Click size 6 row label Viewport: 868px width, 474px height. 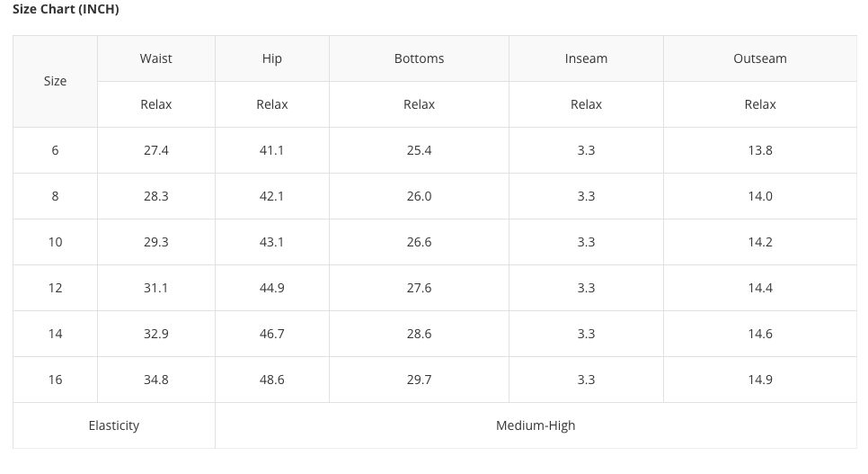click(56, 150)
